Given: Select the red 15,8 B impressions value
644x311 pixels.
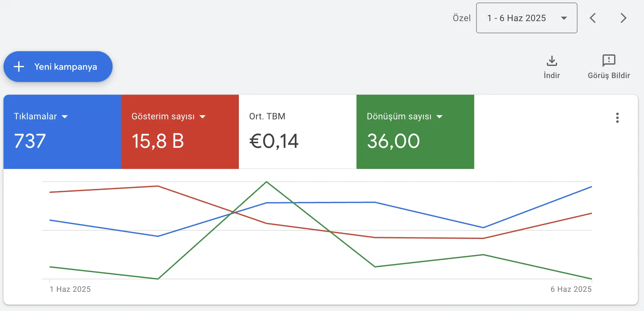Looking at the screenshot, I should tap(158, 141).
